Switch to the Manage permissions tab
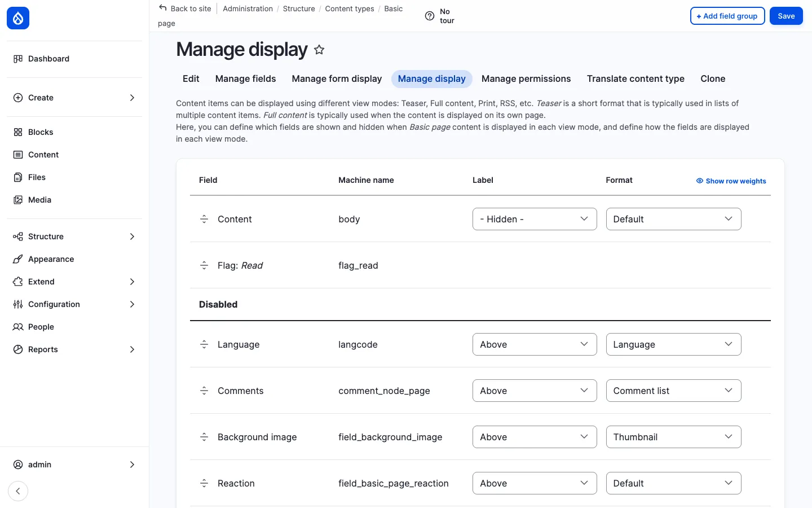This screenshot has height=508, width=812. coord(526,79)
